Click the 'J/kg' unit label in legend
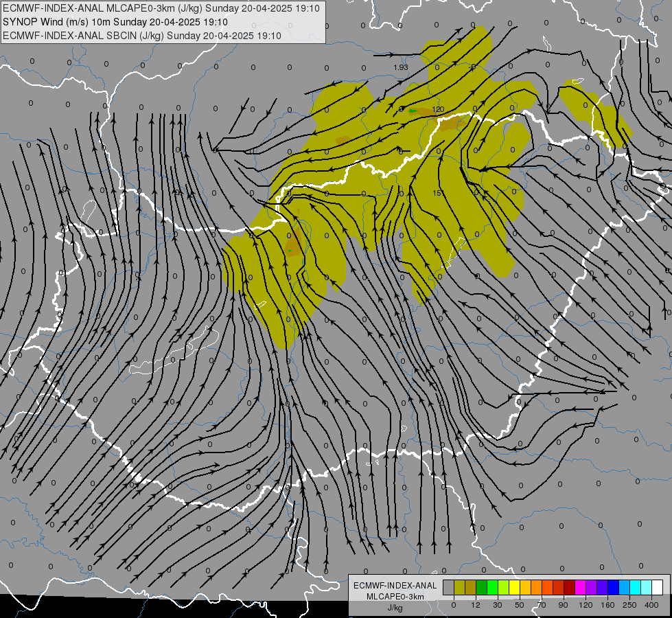This screenshot has height=618, width=672. [395, 608]
